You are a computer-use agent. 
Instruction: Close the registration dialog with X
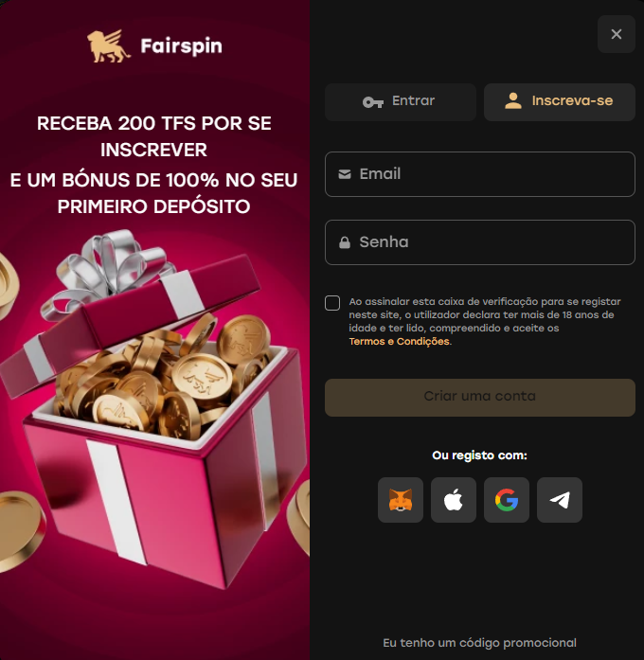coord(617,34)
